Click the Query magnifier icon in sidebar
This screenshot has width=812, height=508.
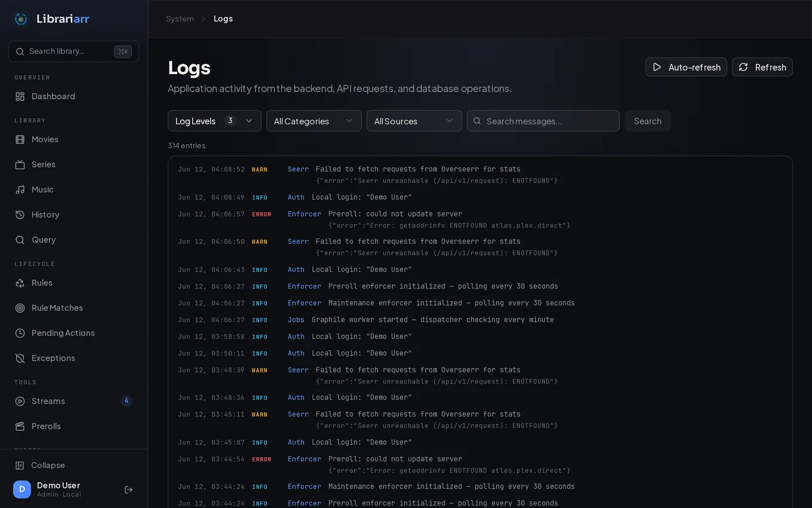(x=20, y=240)
